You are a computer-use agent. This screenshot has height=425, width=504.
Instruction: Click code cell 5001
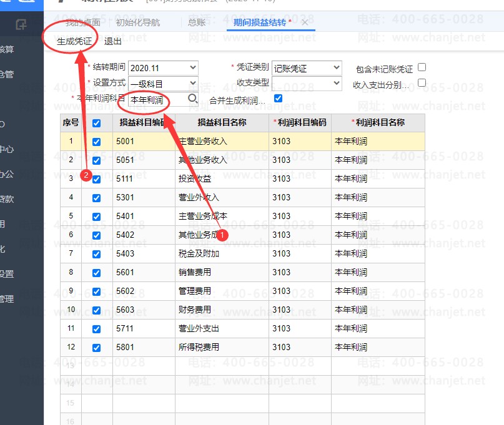click(144, 141)
